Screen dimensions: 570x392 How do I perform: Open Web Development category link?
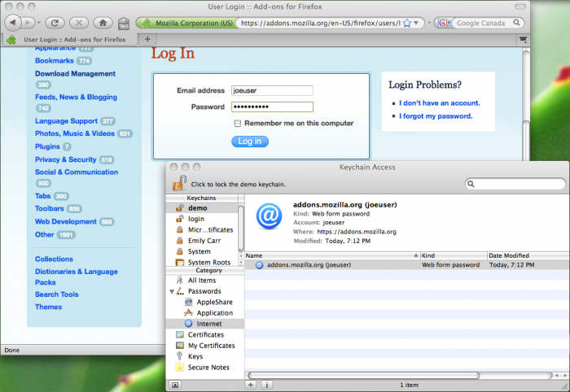pos(65,222)
